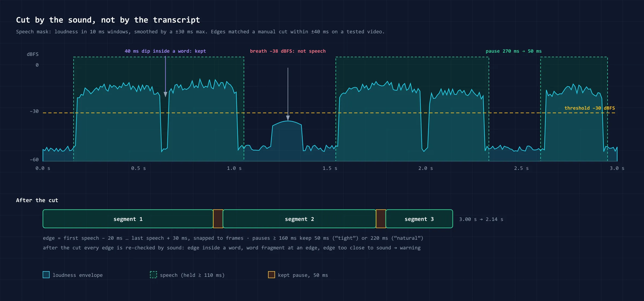The width and height of the screenshot is (644, 301).
Task: Select the segment 3 bar
Action: [x=419, y=219]
